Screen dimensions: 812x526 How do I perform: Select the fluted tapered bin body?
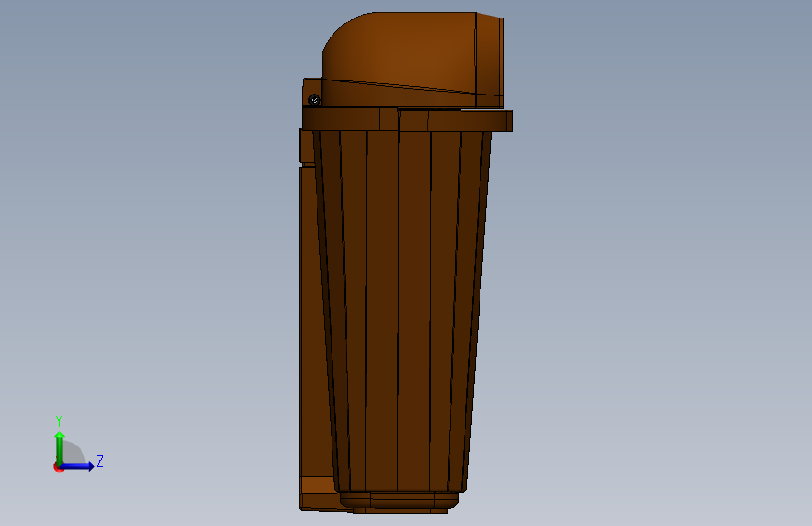(402, 311)
